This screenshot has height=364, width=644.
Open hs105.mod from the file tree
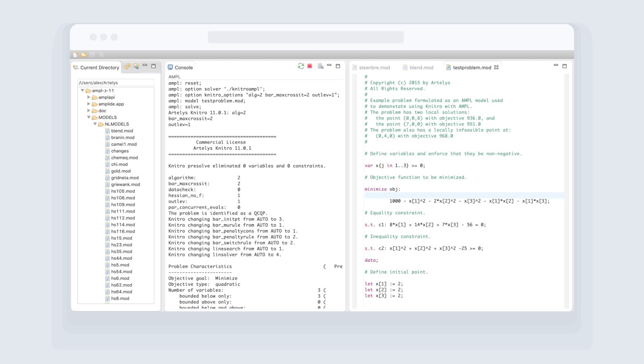pos(123,191)
